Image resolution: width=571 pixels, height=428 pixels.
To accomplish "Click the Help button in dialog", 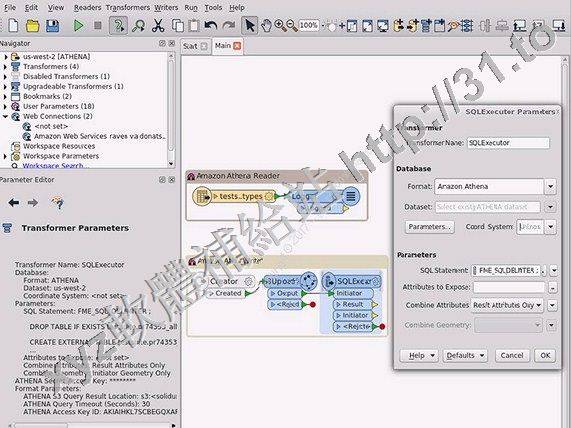I will pos(419,356).
